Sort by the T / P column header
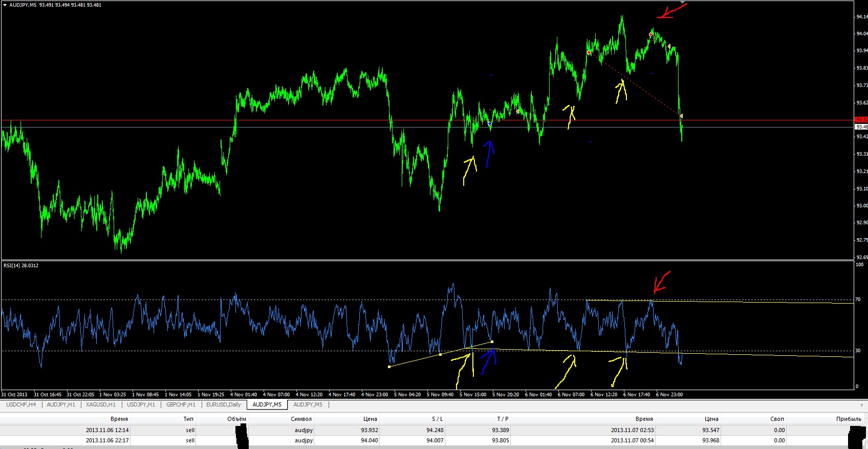The height and width of the screenshot is (449, 868). click(503, 419)
